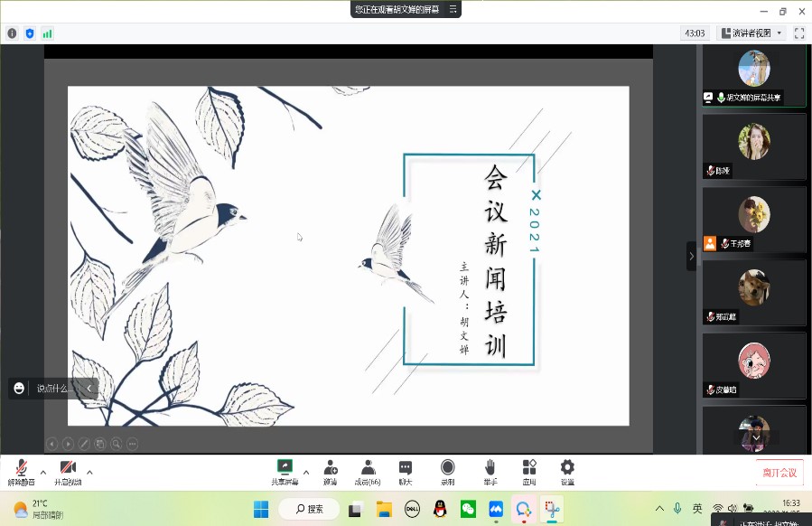This screenshot has height=526, width=812.
Task: Collapse the participant video side panel
Action: pyautogui.click(x=692, y=257)
